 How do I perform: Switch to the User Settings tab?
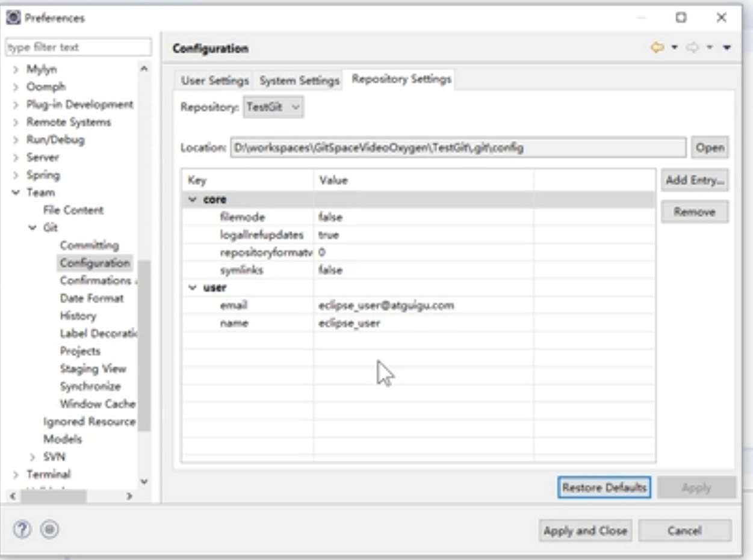click(x=215, y=81)
